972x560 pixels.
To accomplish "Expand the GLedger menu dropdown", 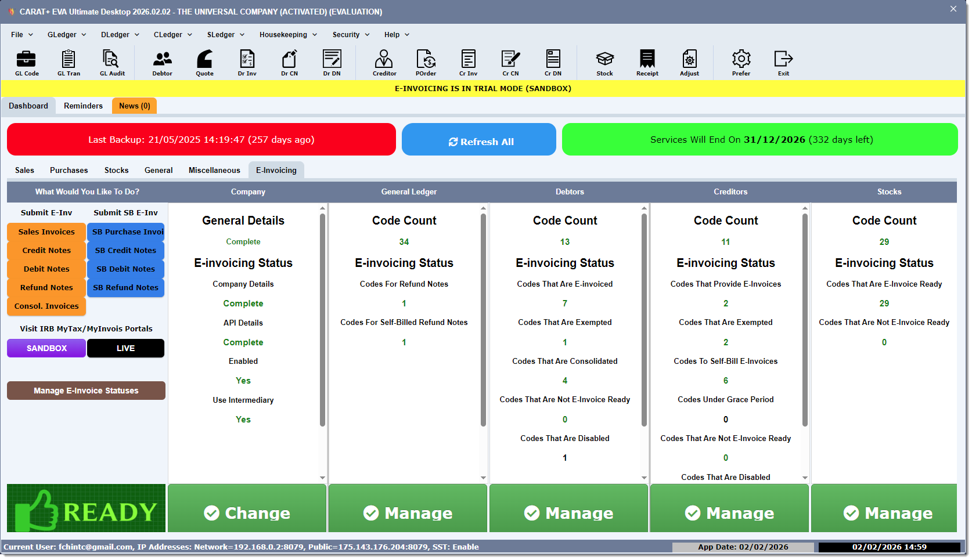I will coord(67,35).
